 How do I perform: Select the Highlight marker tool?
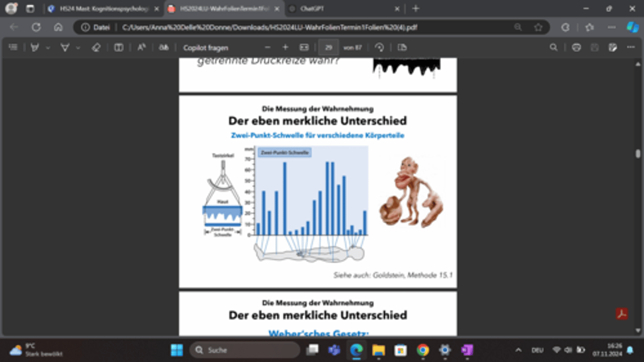[65, 47]
